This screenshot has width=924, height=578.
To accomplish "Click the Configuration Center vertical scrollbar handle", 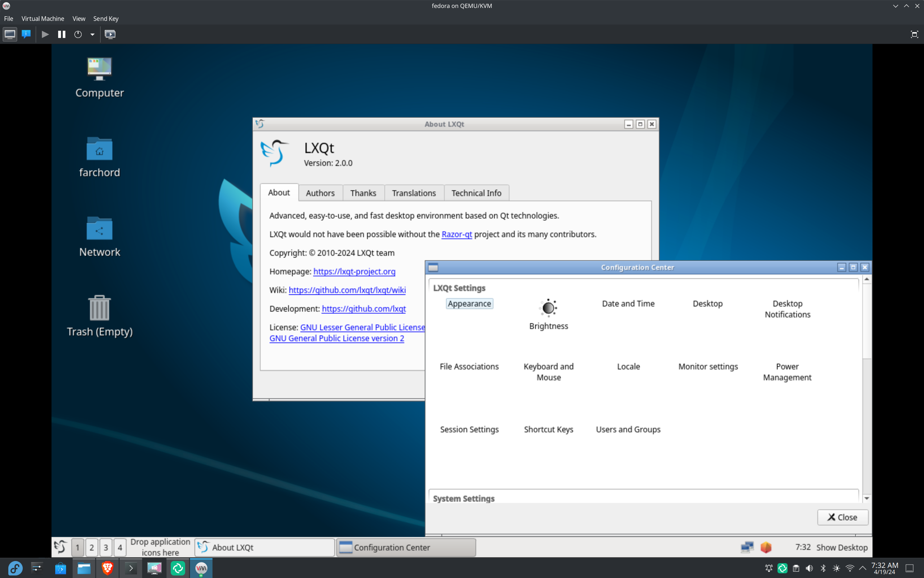I will [x=867, y=321].
